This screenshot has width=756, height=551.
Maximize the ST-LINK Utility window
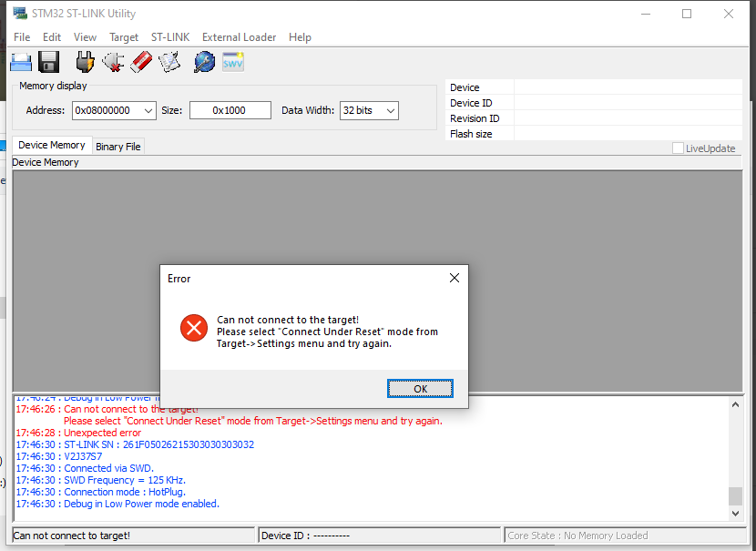[x=687, y=14]
